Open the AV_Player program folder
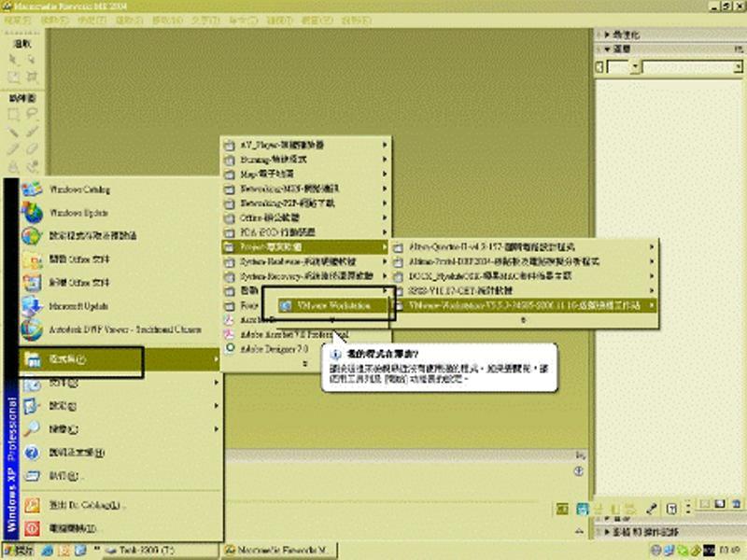The image size is (747, 560). click(306, 145)
